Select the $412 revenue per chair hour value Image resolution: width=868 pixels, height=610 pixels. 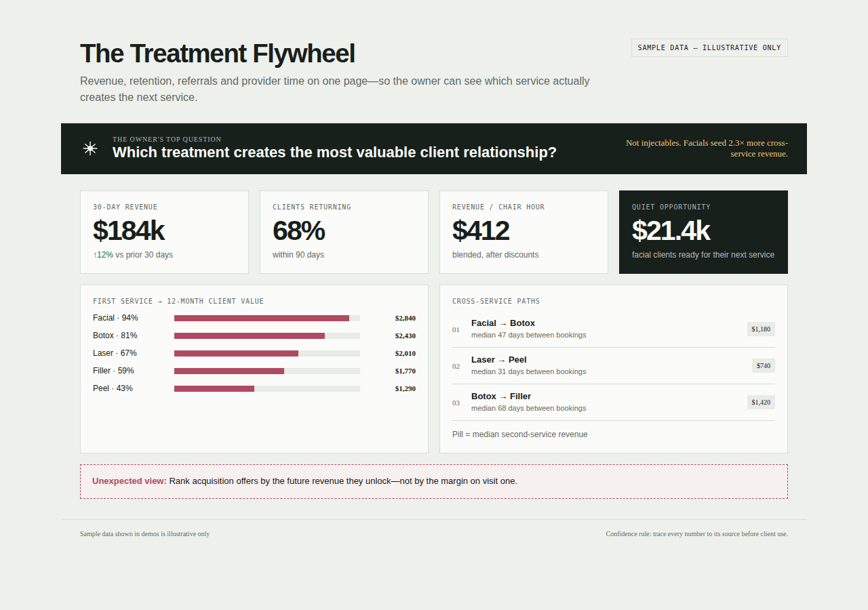pyautogui.click(x=481, y=231)
